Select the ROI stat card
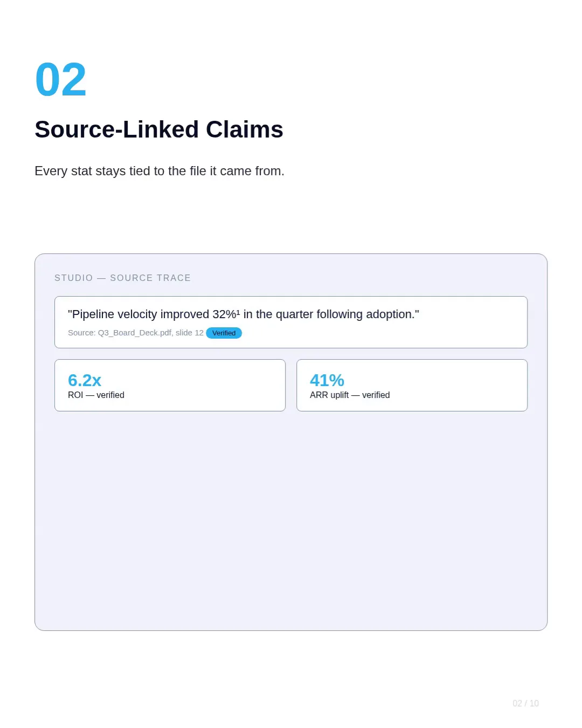This screenshot has height=728, width=582. tap(170, 385)
